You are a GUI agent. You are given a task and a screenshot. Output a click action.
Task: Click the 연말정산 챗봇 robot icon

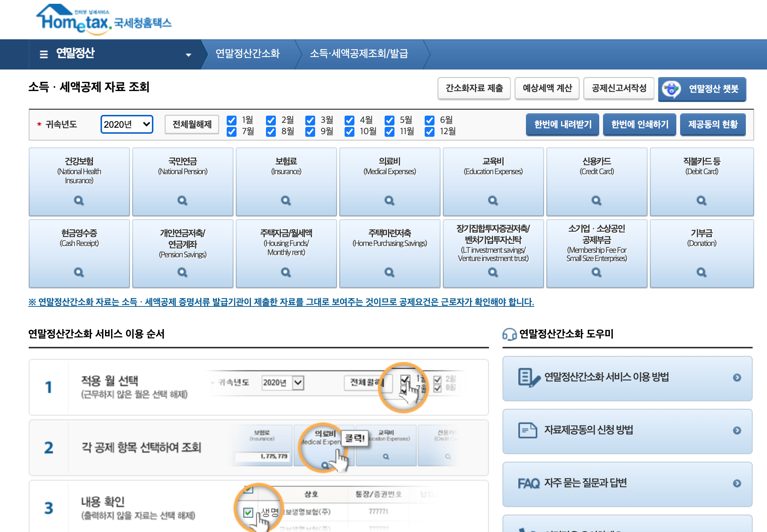tap(671, 89)
